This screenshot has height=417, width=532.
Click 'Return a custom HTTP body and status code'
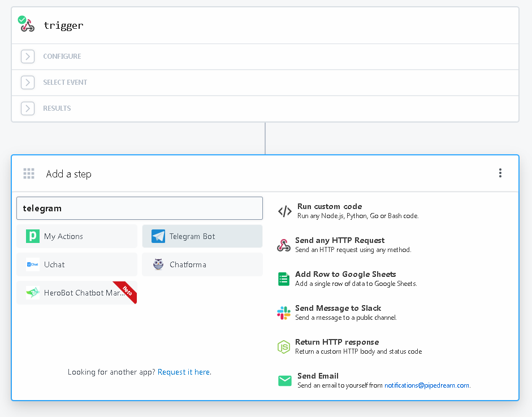click(x=358, y=351)
